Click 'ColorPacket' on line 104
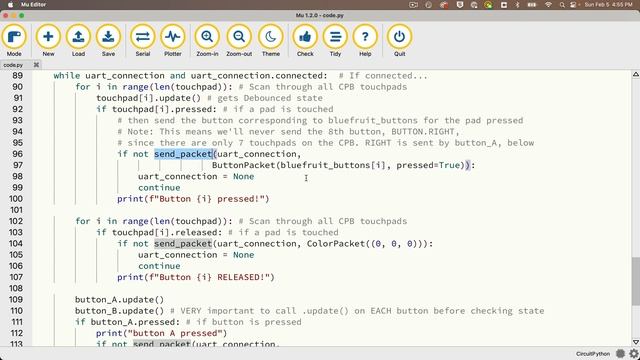This screenshot has height=360, width=640. coord(336,244)
